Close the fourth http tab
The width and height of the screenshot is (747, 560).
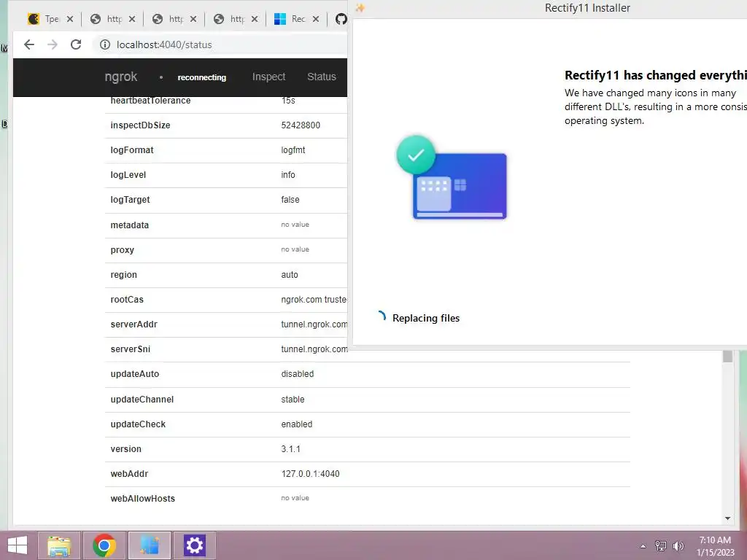255,19
